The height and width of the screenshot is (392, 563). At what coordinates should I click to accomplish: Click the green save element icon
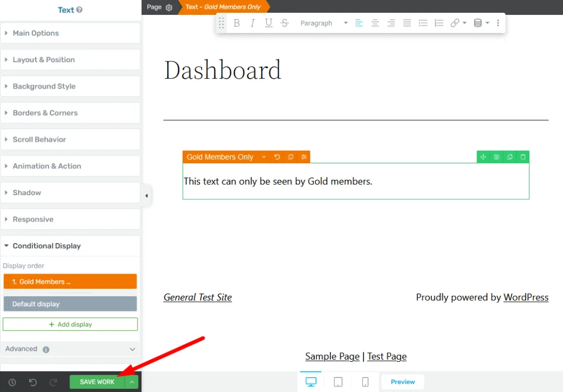point(496,157)
